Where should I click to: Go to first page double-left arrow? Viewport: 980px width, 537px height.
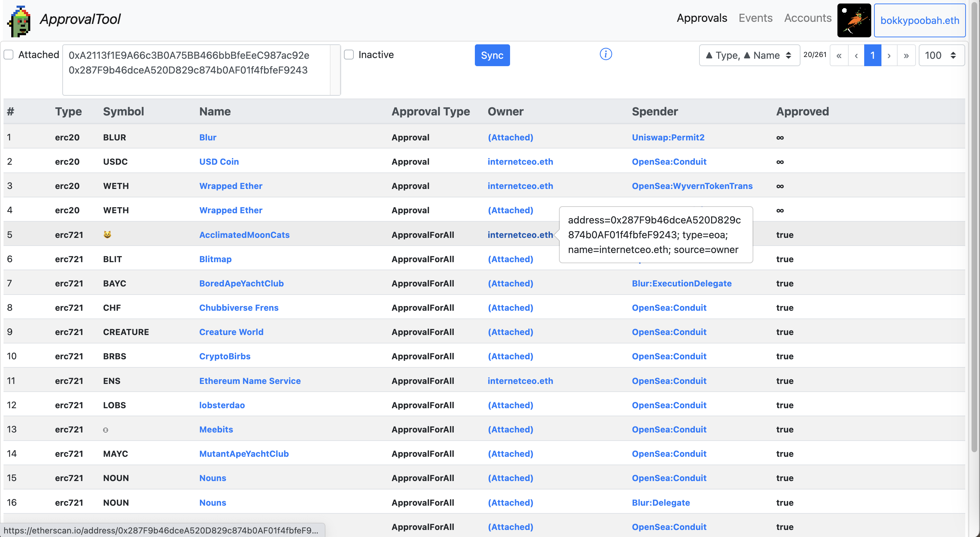click(839, 56)
